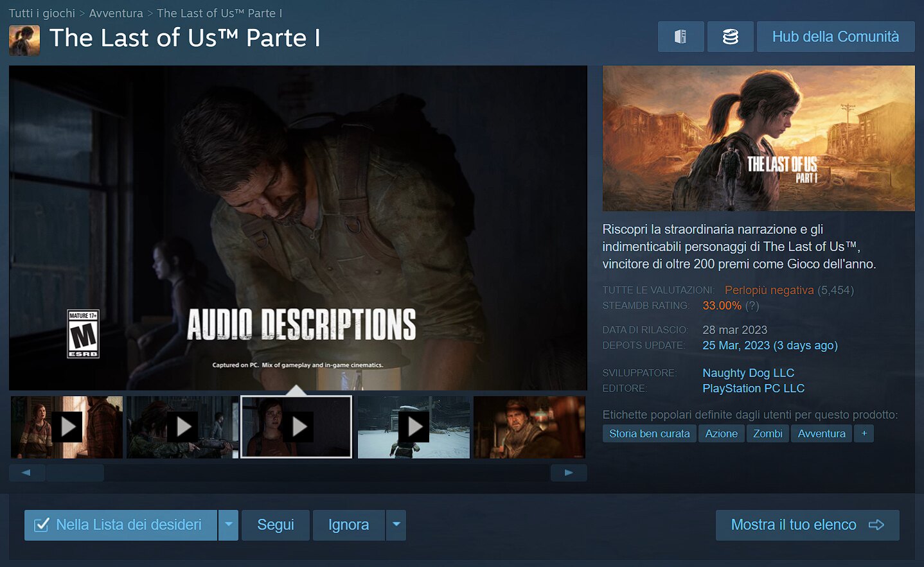
Task: Go to Tutti i giochi breadcrumb
Action: pos(42,13)
